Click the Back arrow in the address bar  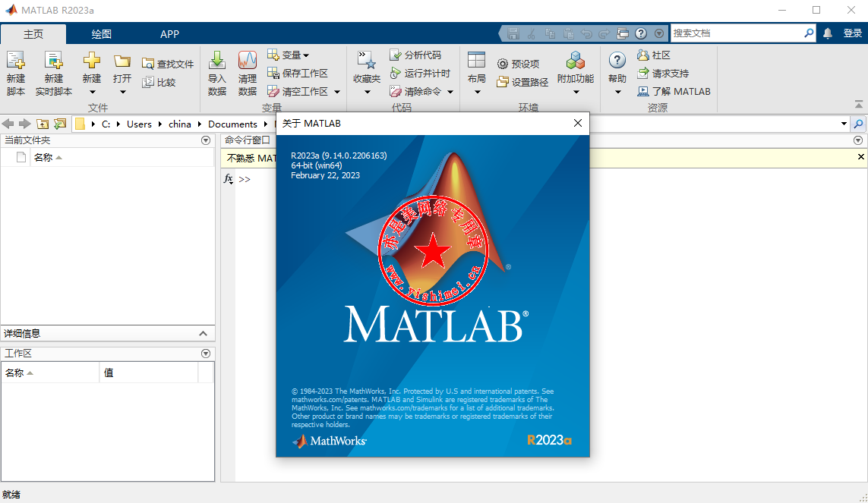8,124
